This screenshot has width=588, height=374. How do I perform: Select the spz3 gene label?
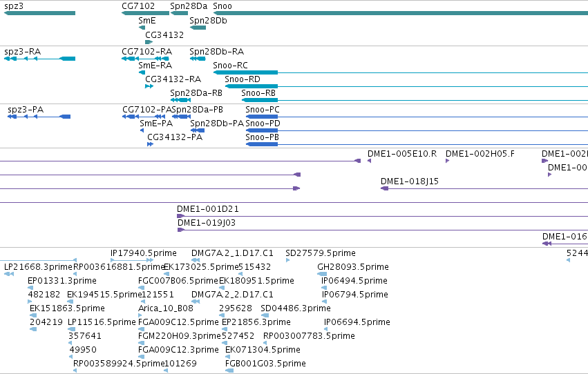(x=14, y=6)
